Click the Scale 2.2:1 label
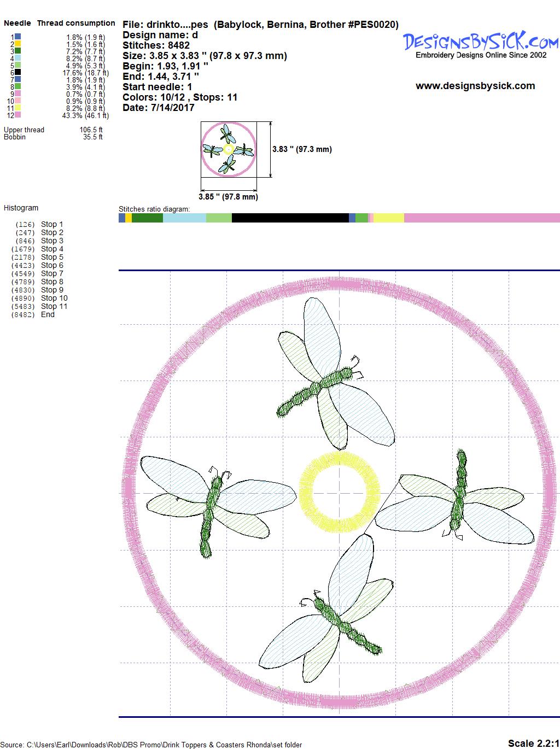Image resolution: width=560 pixels, height=749 pixels. 533,743
